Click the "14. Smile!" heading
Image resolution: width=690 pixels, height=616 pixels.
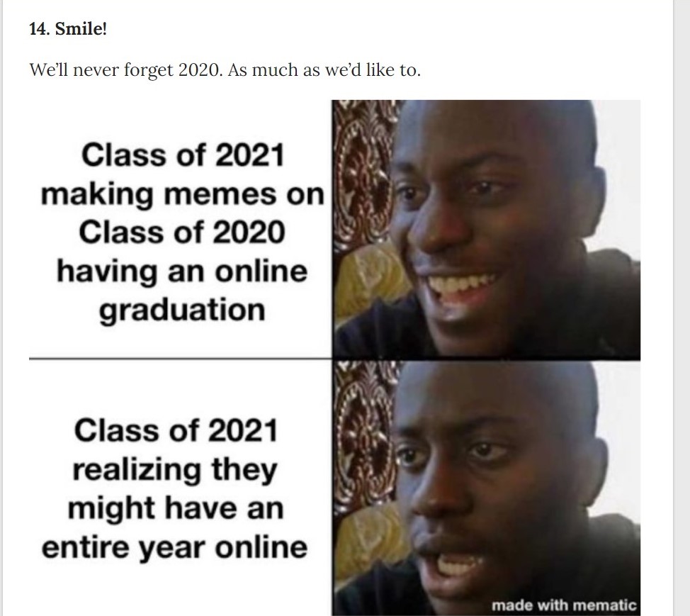coord(68,29)
